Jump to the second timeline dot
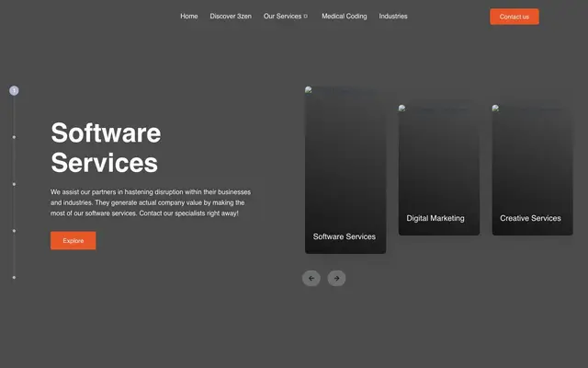588x368 pixels. click(14, 137)
